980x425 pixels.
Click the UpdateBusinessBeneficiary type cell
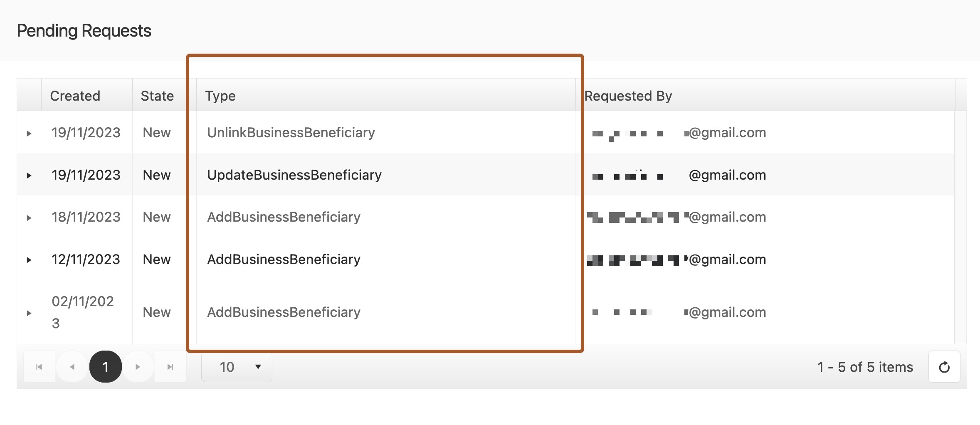(x=294, y=175)
